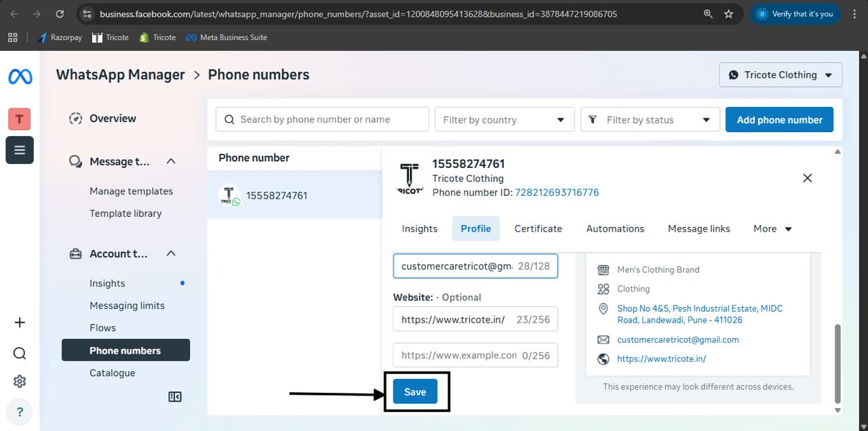Open settings gear icon

click(x=20, y=382)
